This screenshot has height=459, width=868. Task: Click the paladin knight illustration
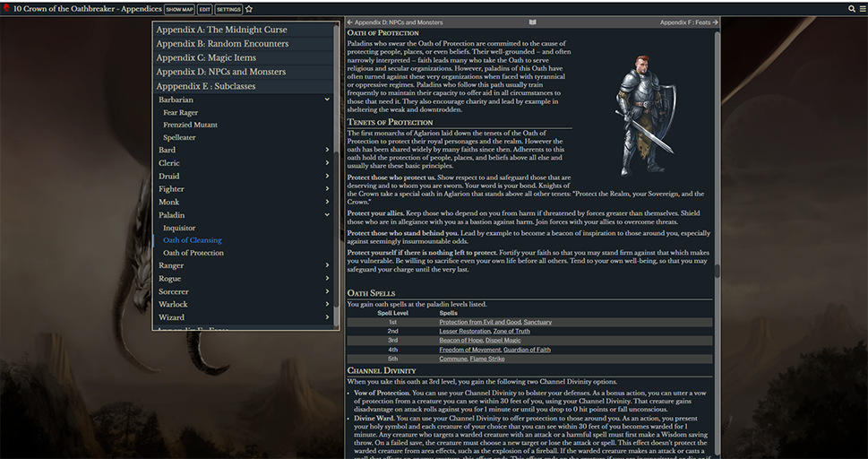tap(643, 115)
